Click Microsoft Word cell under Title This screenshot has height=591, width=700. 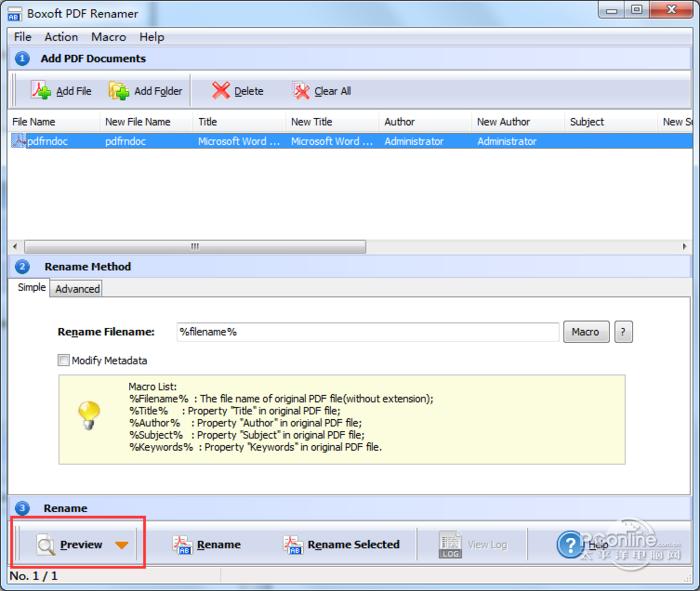click(239, 142)
